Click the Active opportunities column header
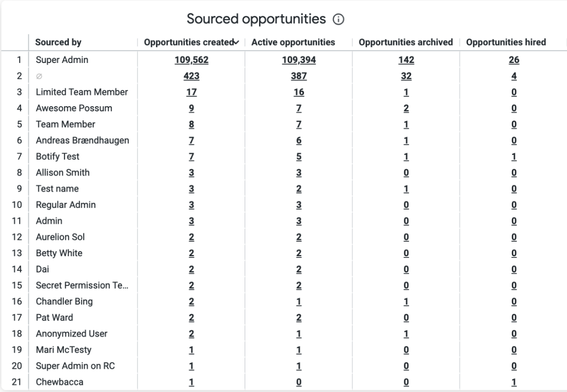Screen dimensions: 567x392 coord(293,42)
